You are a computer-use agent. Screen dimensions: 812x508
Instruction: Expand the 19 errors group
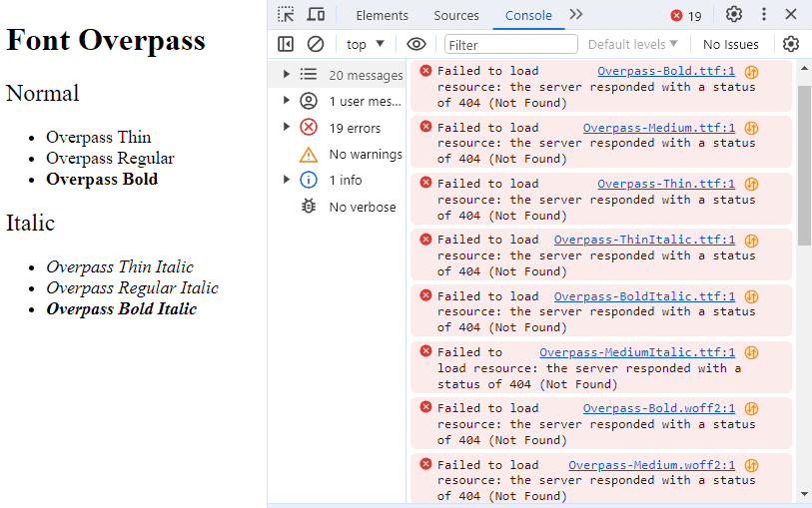pyautogui.click(x=286, y=126)
